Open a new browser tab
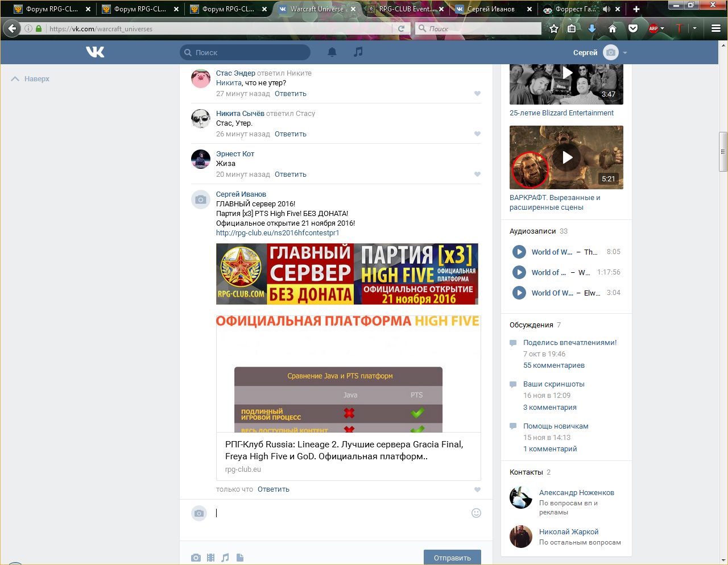 click(636, 9)
